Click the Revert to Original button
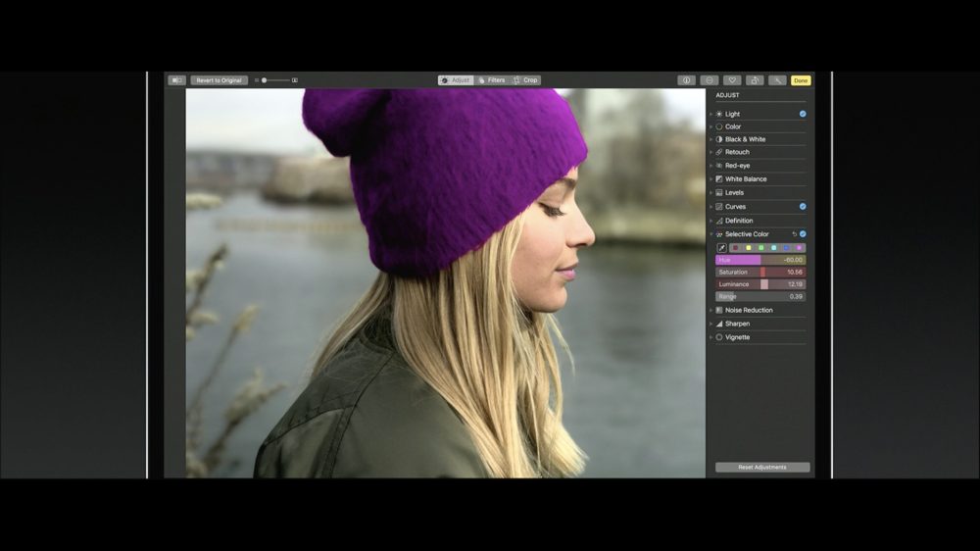980x551 pixels. point(219,80)
